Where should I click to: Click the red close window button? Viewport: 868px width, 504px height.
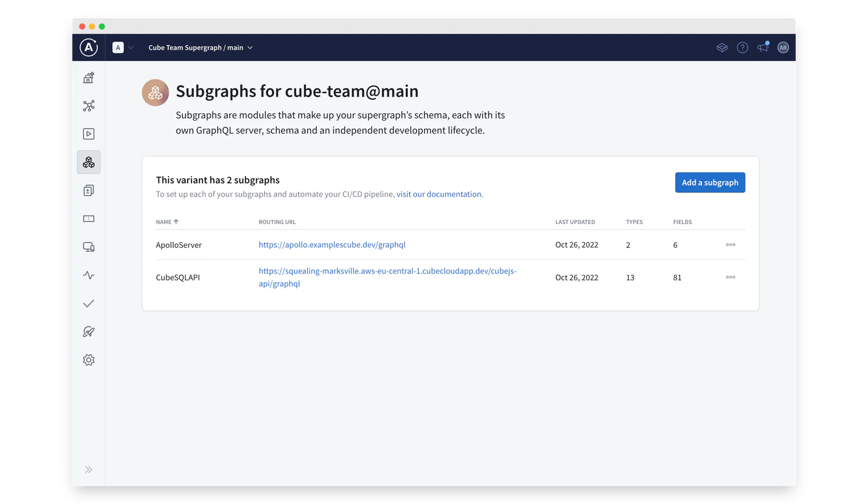[x=82, y=26]
